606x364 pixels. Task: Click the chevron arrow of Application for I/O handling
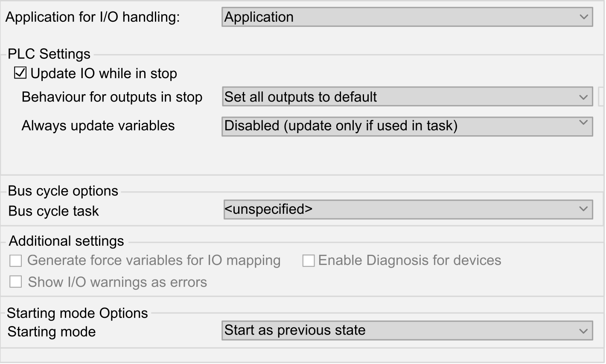(x=583, y=17)
